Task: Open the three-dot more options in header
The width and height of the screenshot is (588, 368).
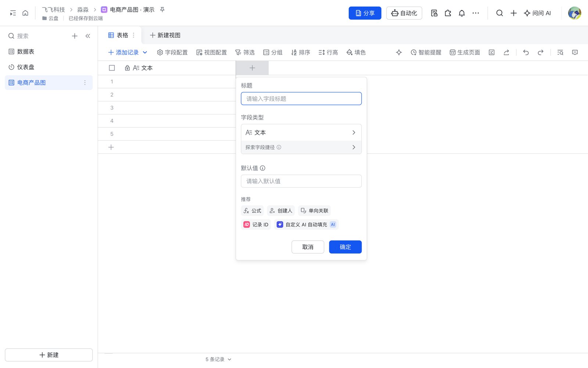Action: (476, 13)
